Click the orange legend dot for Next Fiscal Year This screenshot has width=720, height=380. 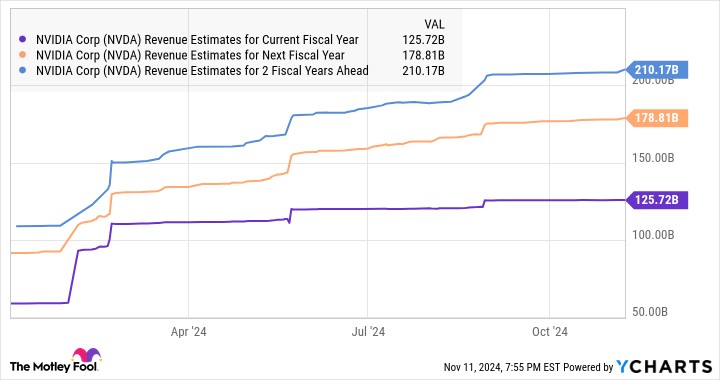click(22, 55)
